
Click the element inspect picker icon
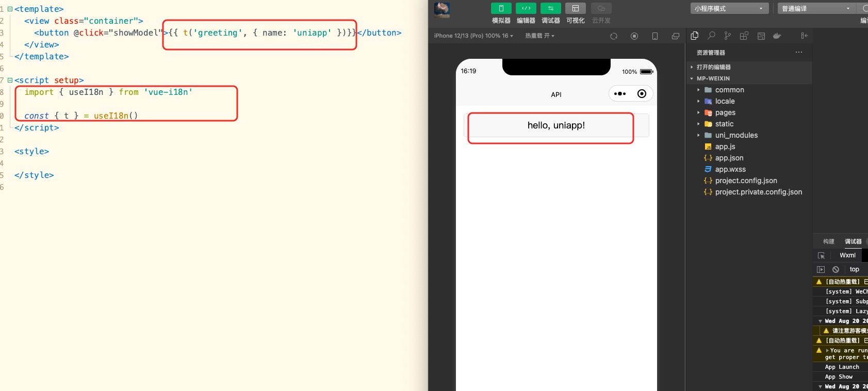[822, 255]
